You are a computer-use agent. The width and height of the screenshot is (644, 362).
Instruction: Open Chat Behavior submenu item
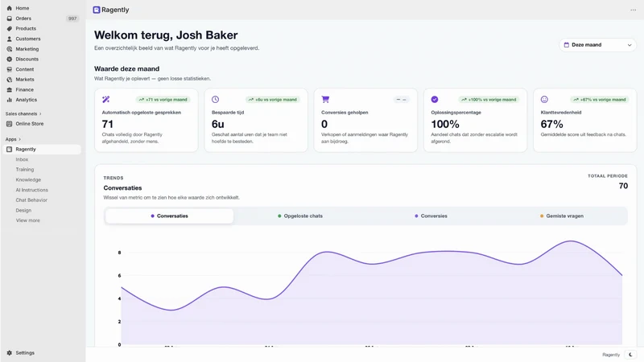coord(31,200)
